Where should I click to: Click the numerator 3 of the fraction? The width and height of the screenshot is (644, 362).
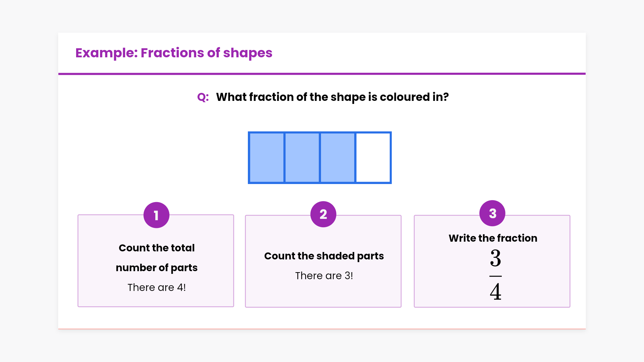point(495,258)
